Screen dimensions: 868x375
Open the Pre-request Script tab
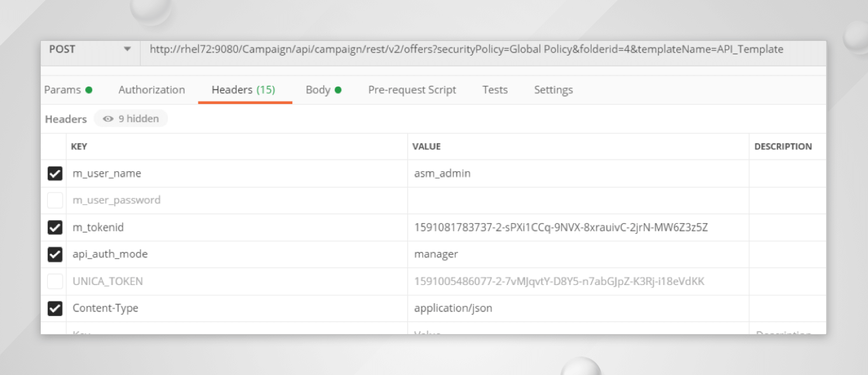[411, 89]
